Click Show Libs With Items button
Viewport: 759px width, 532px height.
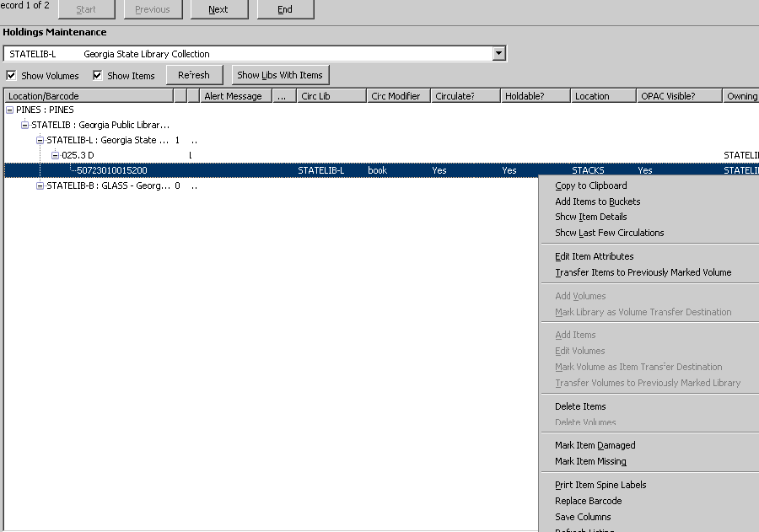280,75
